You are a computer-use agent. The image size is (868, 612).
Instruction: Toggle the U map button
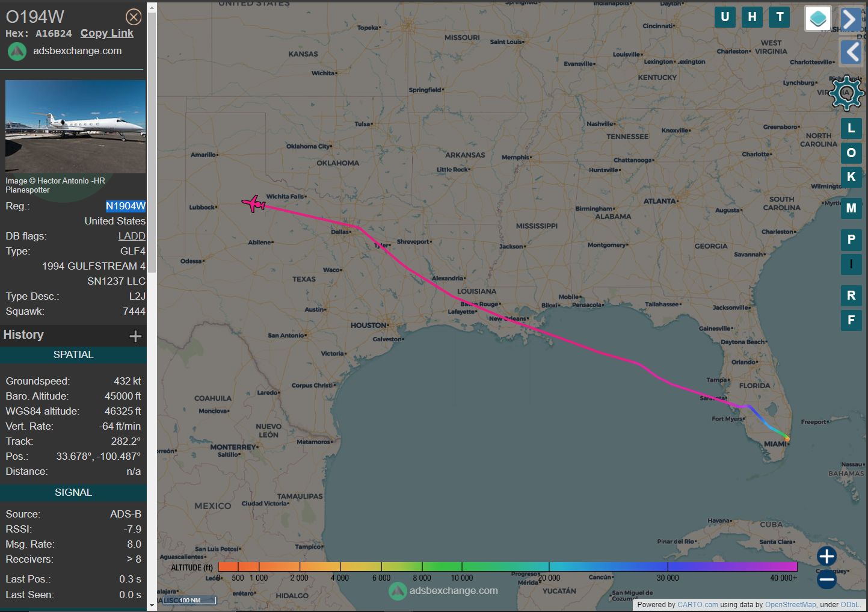tap(725, 17)
